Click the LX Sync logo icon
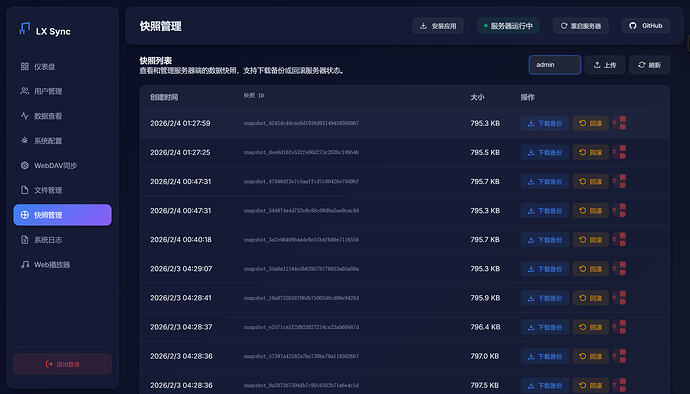This screenshot has height=394, width=690. coord(25,29)
